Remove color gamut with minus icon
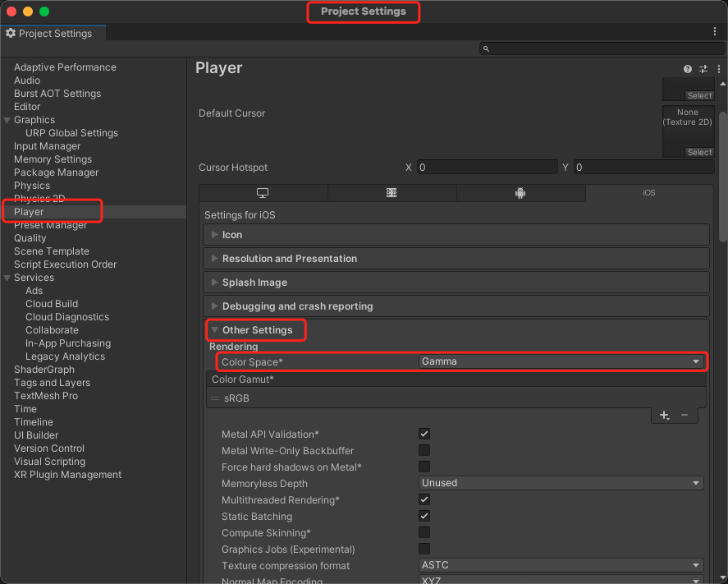 click(685, 415)
